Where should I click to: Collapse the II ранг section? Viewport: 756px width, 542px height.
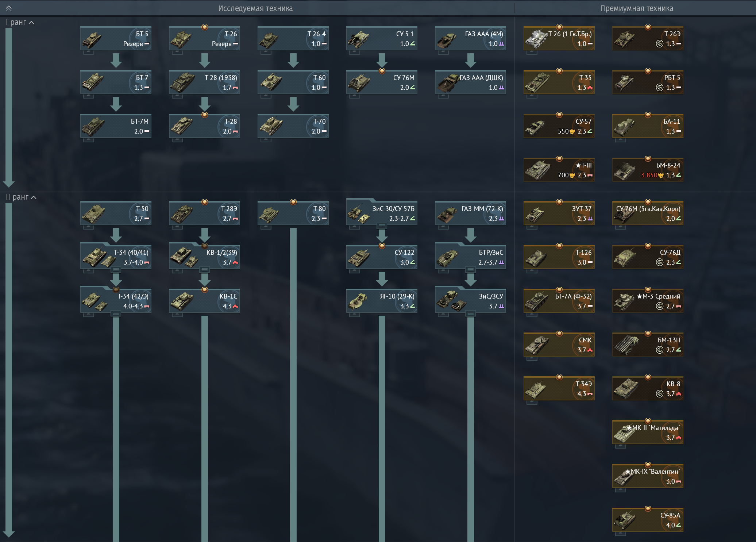pyautogui.click(x=21, y=197)
